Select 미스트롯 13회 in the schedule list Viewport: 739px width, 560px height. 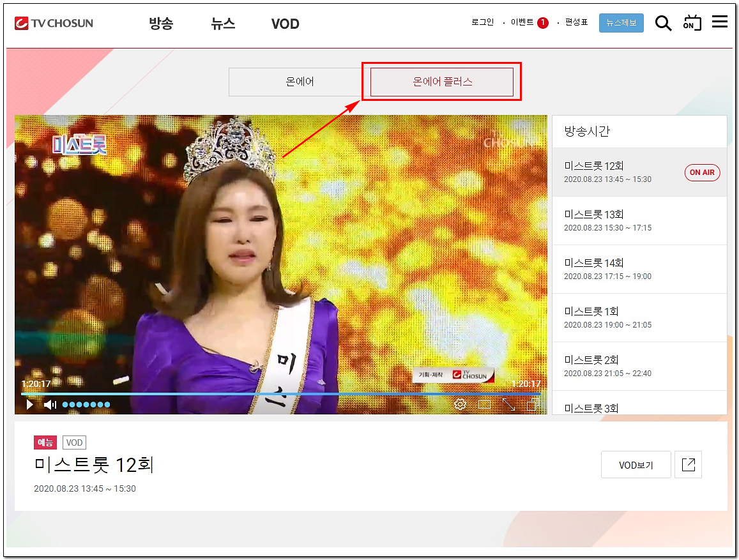tap(639, 220)
